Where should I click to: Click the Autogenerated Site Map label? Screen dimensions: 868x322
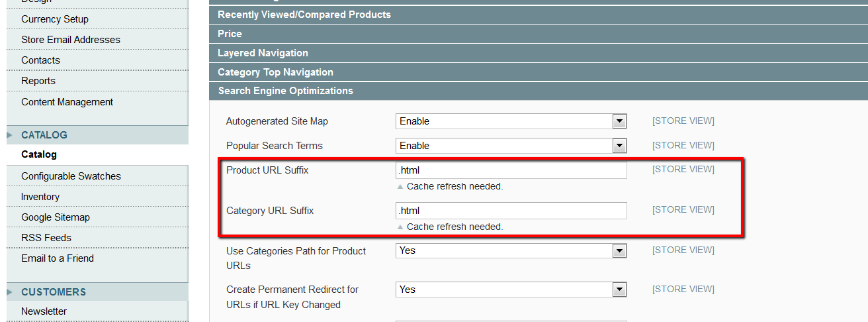[277, 121]
